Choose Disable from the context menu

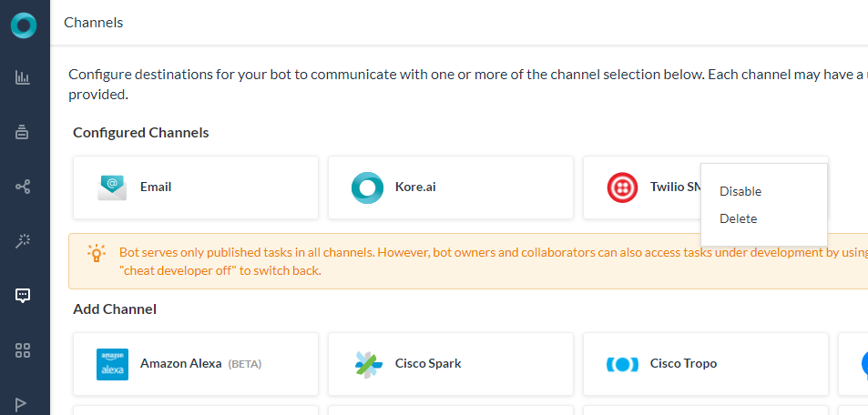(740, 192)
